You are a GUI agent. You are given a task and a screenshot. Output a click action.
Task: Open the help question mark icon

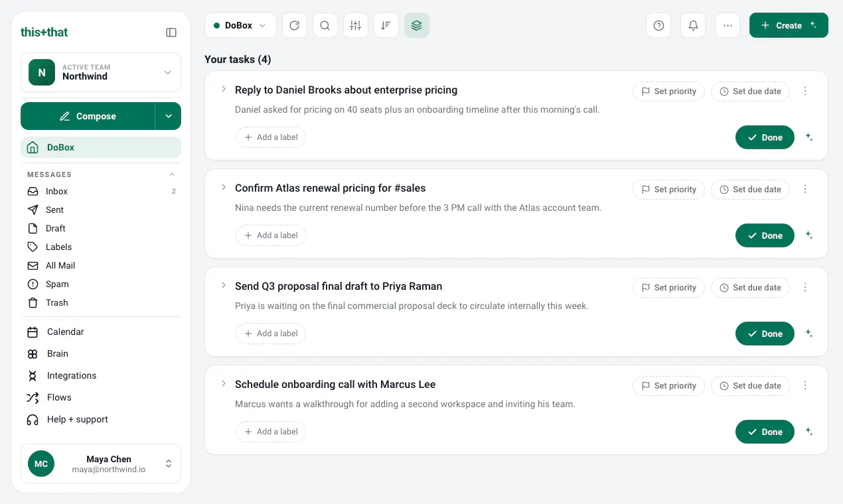(x=658, y=26)
